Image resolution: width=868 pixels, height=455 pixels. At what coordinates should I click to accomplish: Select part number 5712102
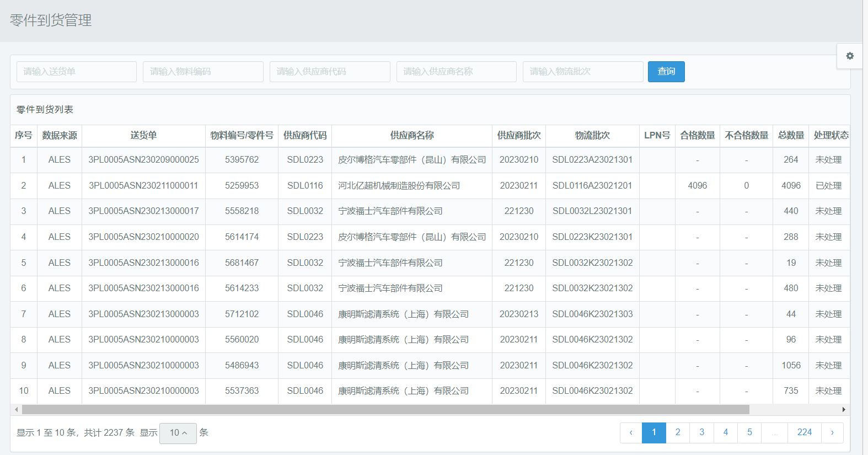coord(242,314)
